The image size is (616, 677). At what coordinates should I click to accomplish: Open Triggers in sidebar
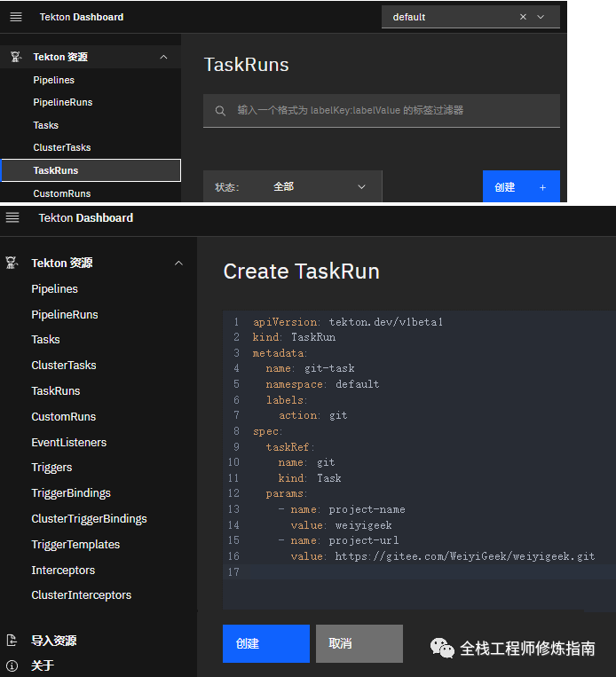tap(51, 468)
